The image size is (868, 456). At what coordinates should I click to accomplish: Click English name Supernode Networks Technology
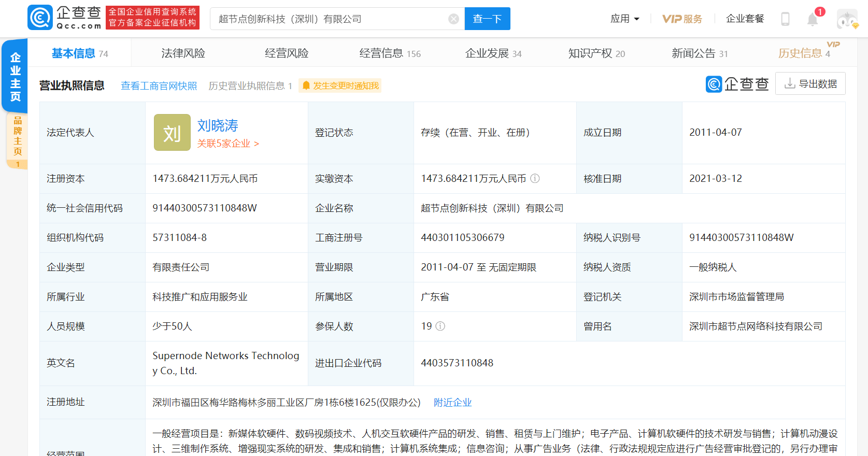[x=226, y=363]
